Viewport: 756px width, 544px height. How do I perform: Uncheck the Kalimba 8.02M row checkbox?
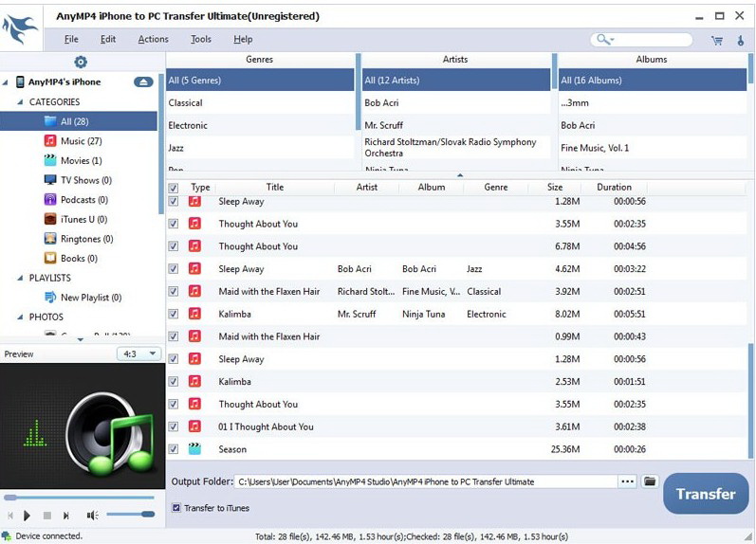[173, 314]
